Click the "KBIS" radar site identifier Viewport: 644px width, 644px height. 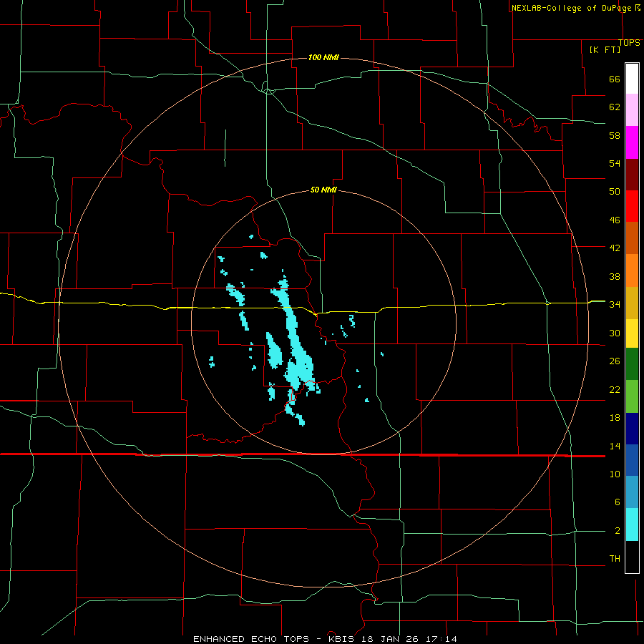coord(343,639)
